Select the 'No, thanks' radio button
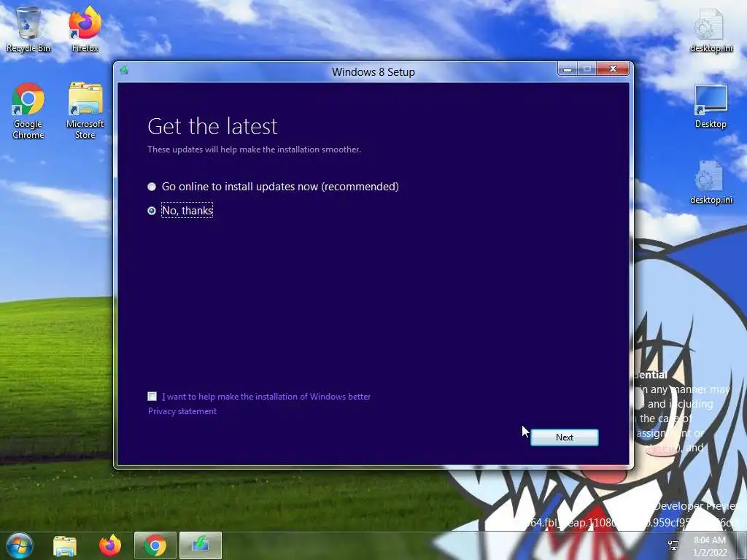747x560 pixels. (152, 211)
